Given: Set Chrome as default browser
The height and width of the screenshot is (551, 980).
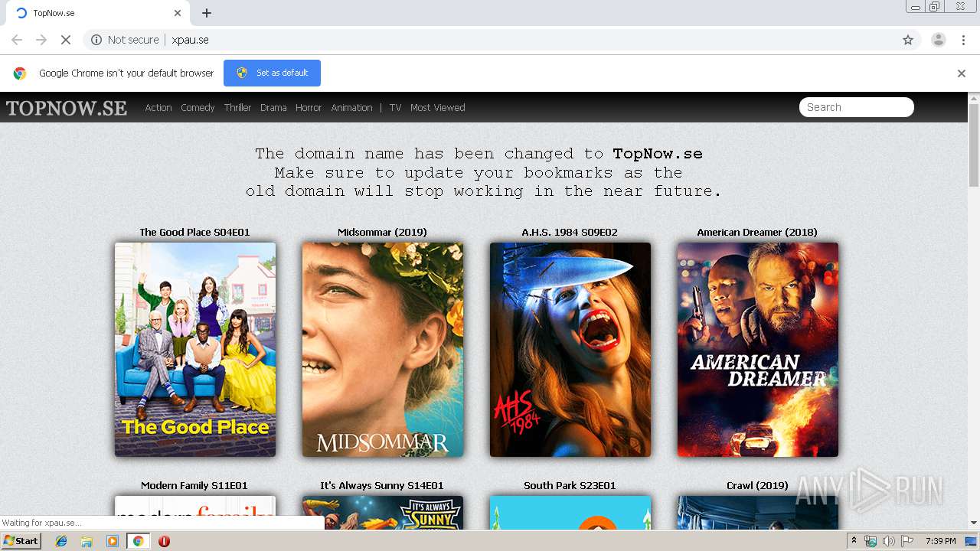Looking at the screenshot, I should [272, 73].
